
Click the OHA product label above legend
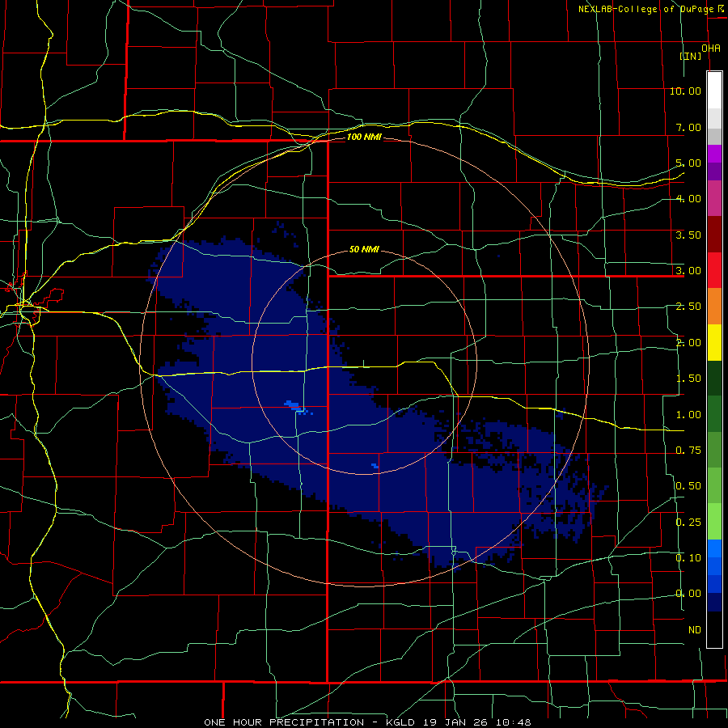coord(711,48)
